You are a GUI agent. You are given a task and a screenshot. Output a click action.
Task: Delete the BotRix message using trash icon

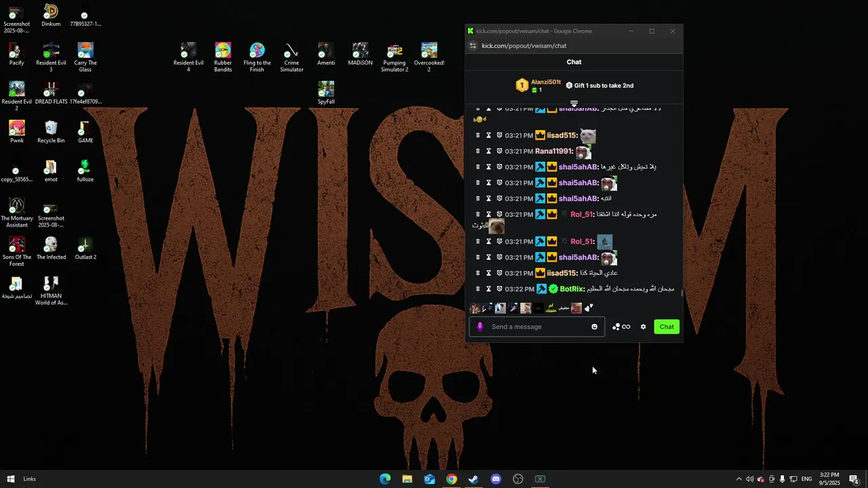[477, 289]
